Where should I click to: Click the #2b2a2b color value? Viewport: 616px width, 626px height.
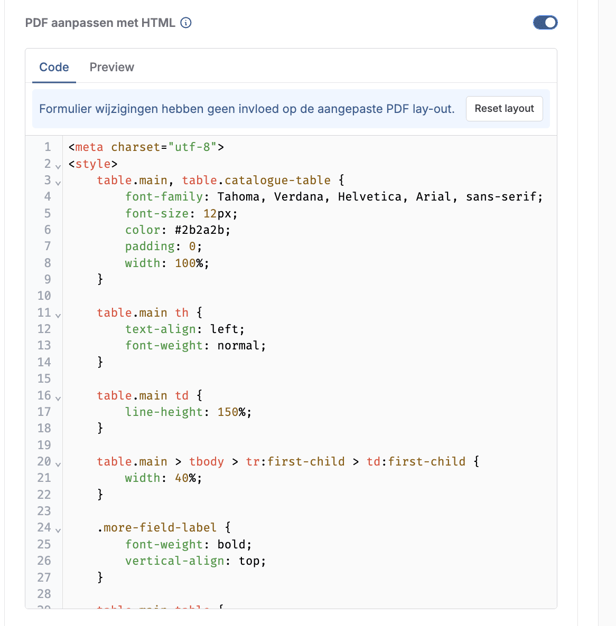[x=195, y=230]
